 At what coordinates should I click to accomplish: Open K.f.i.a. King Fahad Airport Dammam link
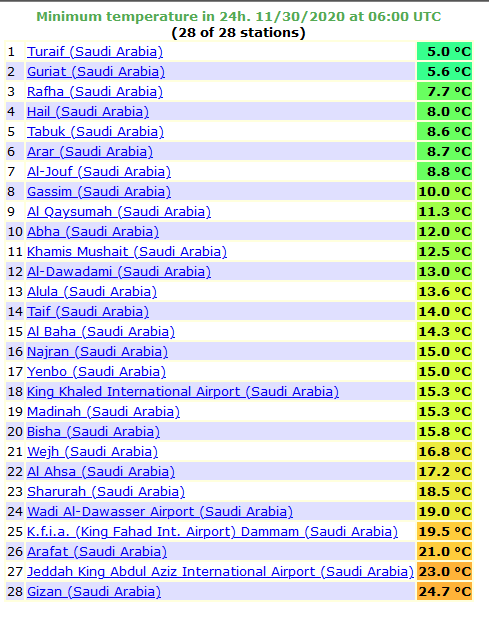click(212, 532)
